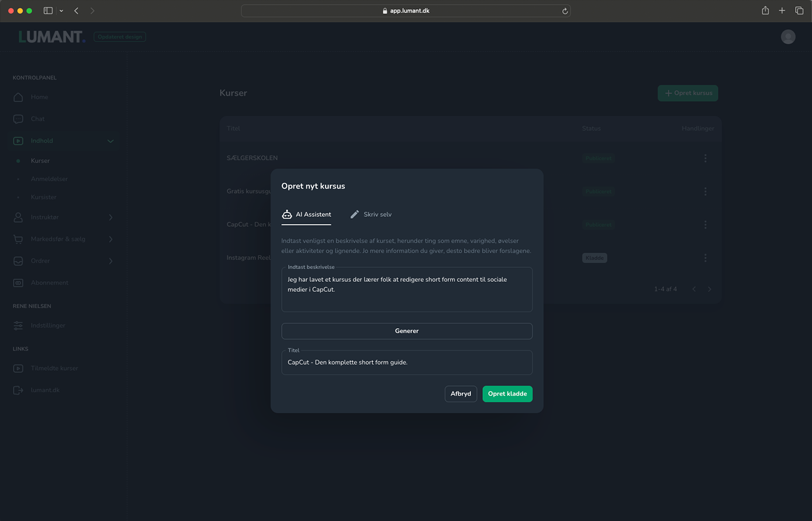The height and width of the screenshot is (521, 812).
Task: Open Kursister in the sidebar
Action: tap(44, 198)
